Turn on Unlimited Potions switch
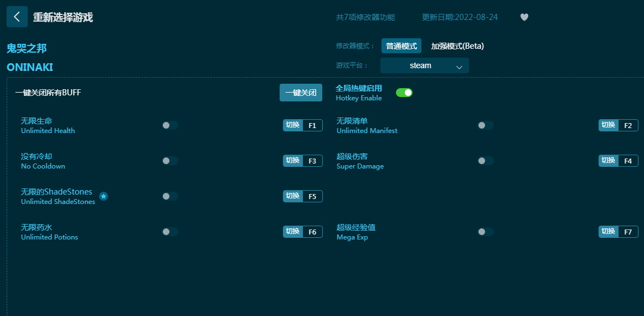The image size is (644, 316). pos(170,232)
